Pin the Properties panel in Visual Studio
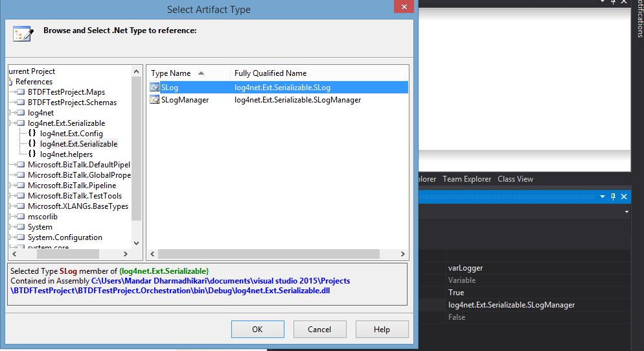 [x=613, y=197]
